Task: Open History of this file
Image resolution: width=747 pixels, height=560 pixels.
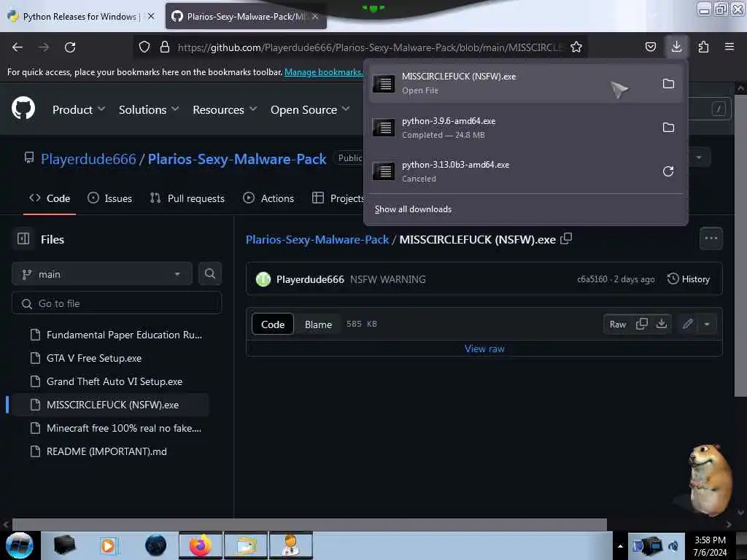Action: [x=689, y=279]
